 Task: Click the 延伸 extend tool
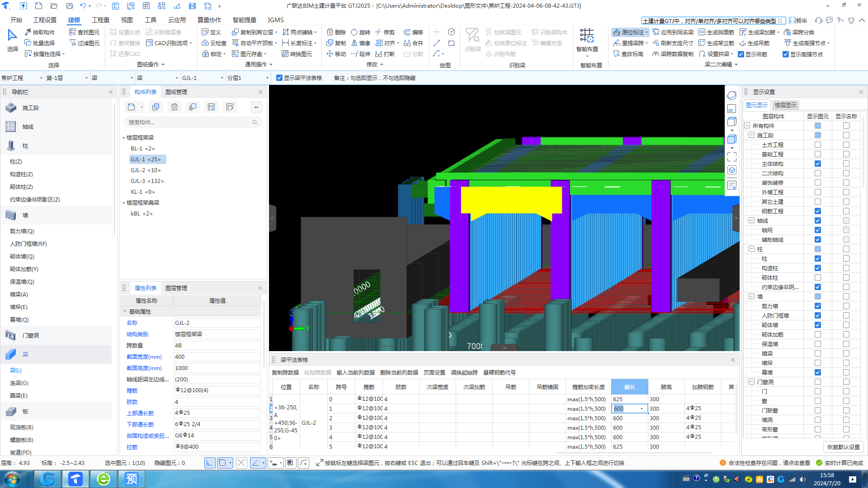[360, 54]
